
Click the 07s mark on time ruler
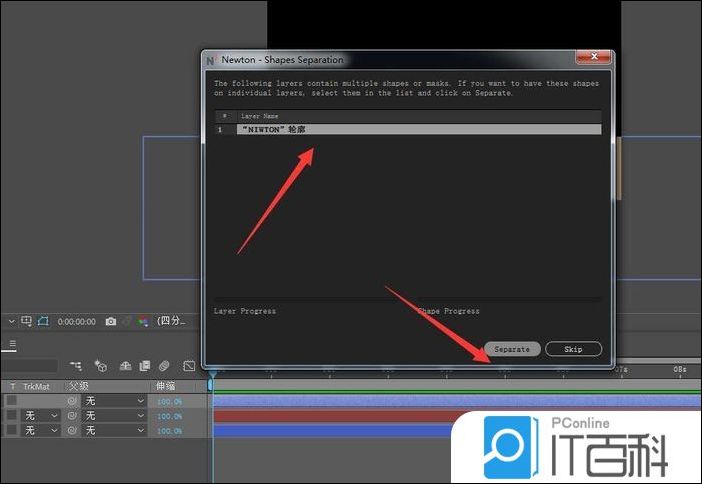coord(621,369)
